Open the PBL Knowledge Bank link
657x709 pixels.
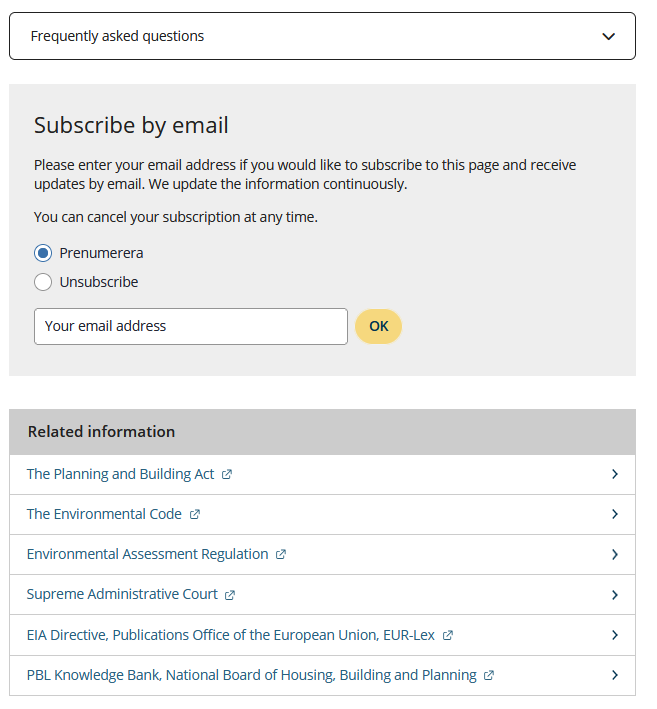point(251,675)
